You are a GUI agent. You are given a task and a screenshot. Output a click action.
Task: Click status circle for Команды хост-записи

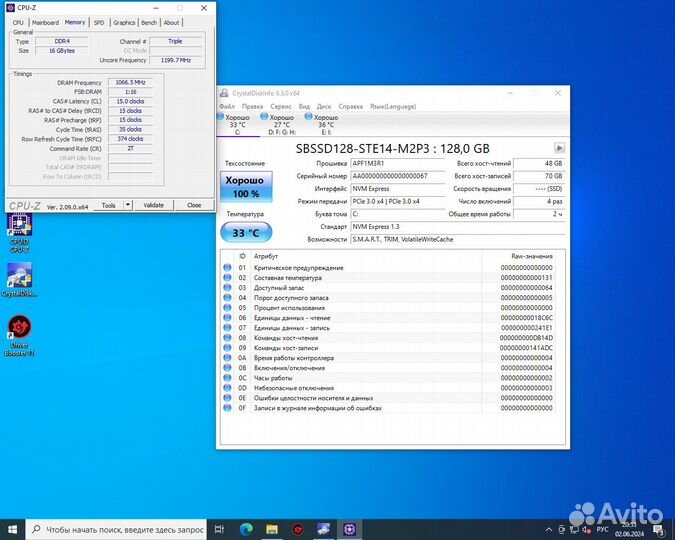point(227,348)
